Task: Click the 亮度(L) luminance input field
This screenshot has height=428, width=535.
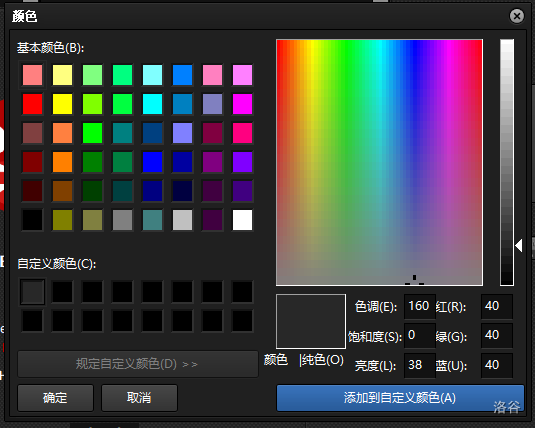Action: point(420,365)
